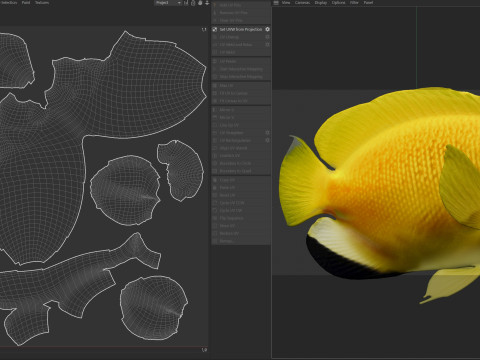Apply Max UV command
This screenshot has height=360, width=480.
tap(241, 86)
